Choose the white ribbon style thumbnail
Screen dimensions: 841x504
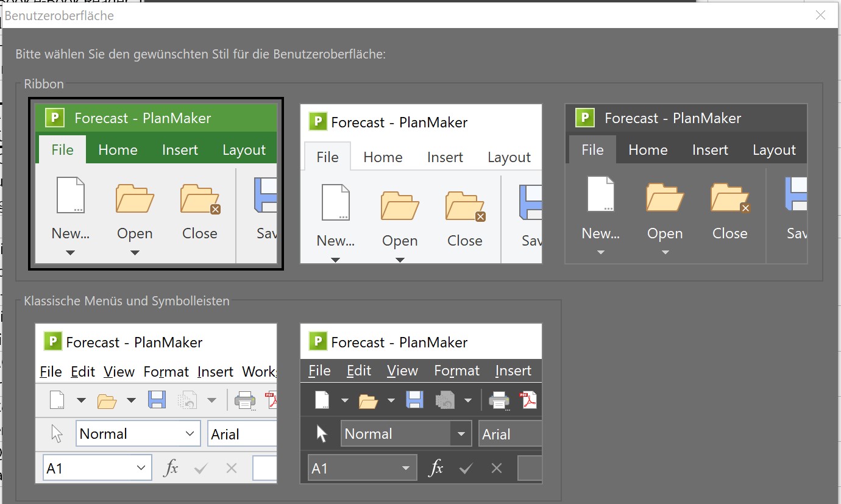(x=421, y=183)
